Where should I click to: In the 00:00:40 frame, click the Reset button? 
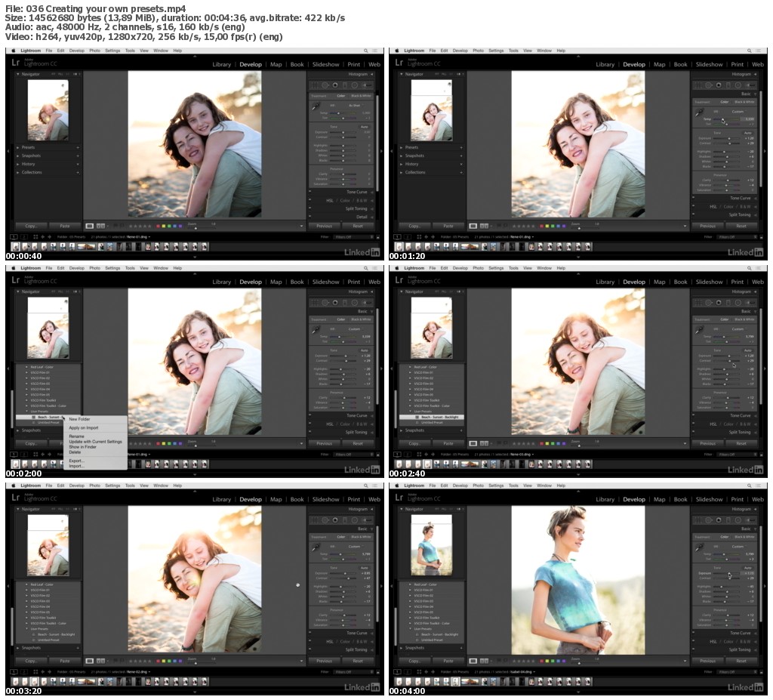(x=358, y=226)
